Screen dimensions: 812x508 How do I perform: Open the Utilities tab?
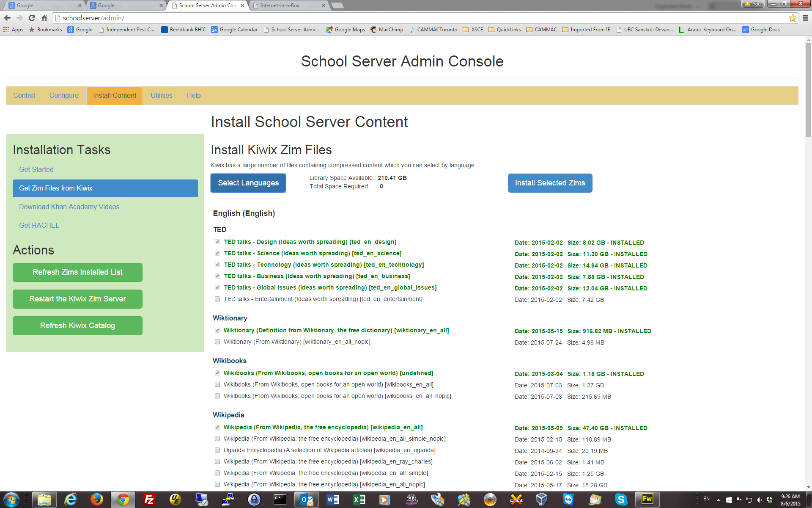tap(162, 96)
